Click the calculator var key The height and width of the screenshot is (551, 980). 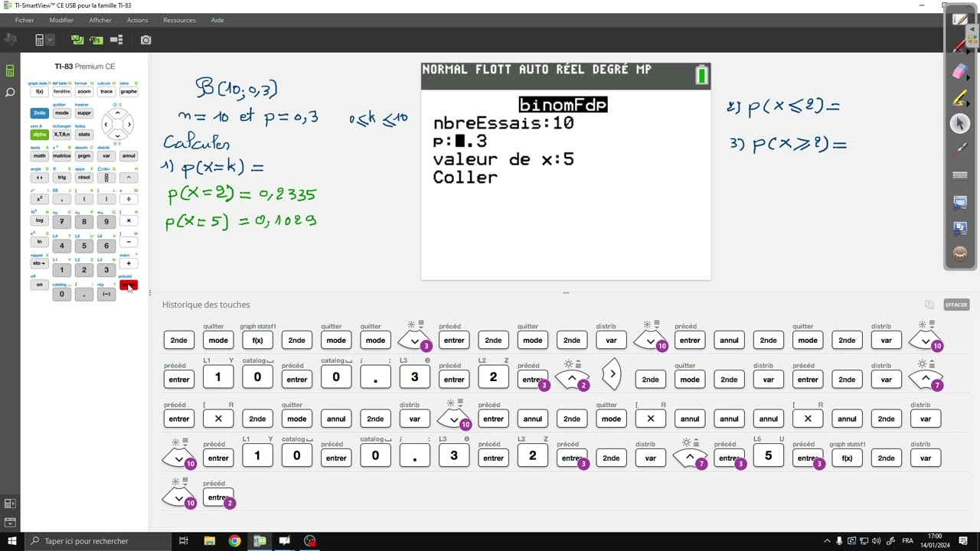click(106, 156)
